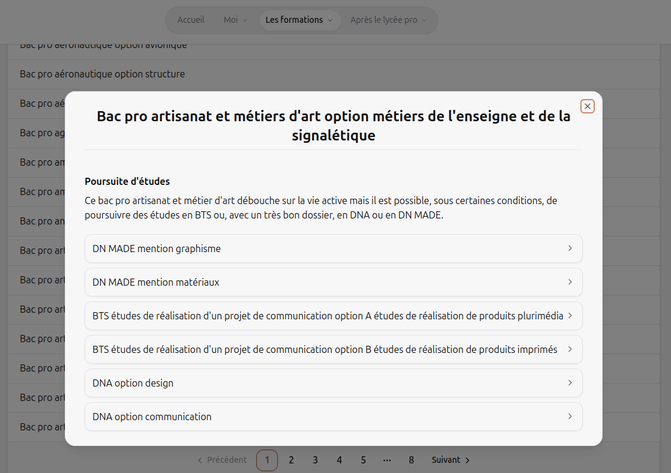Open DN MADE mention graphisme
This screenshot has height=473, width=671.
[333, 249]
